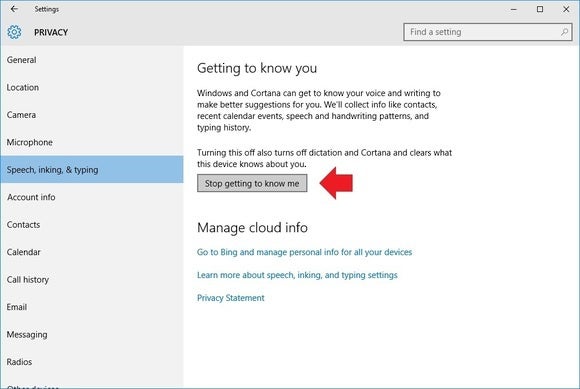Image resolution: width=580 pixels, height=389 pixels.
Task: Select Camera in the sidebar
Action: pyautogui.click(x=92, y=115)
